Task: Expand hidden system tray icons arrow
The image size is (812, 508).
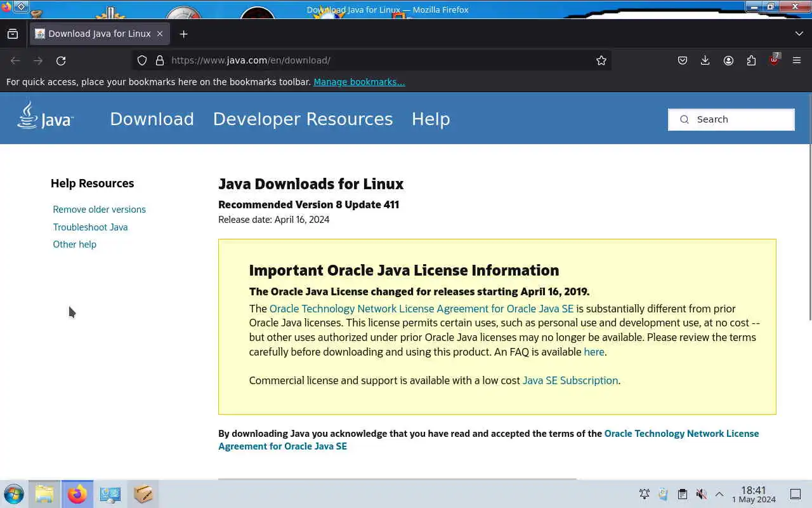Action: [x=719, y=494]
